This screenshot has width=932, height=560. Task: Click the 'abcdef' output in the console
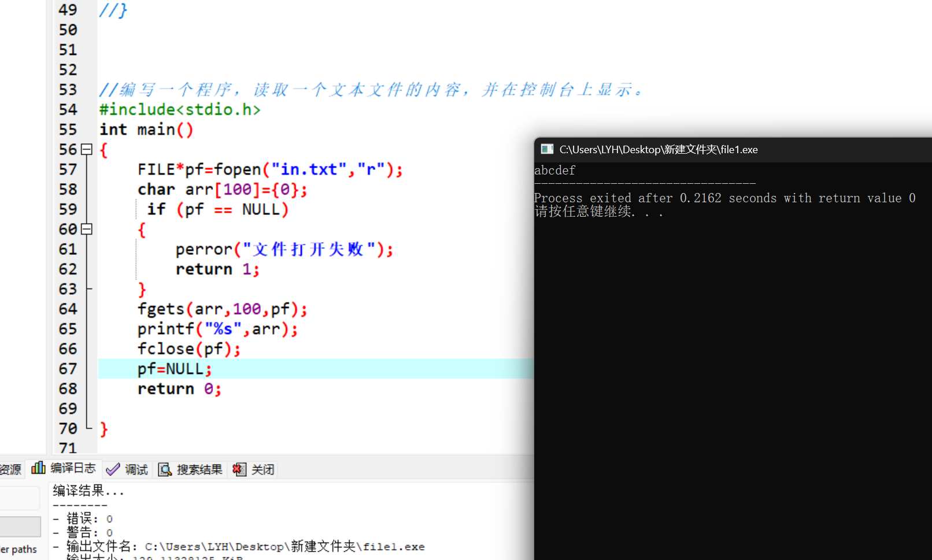point(555,170)
